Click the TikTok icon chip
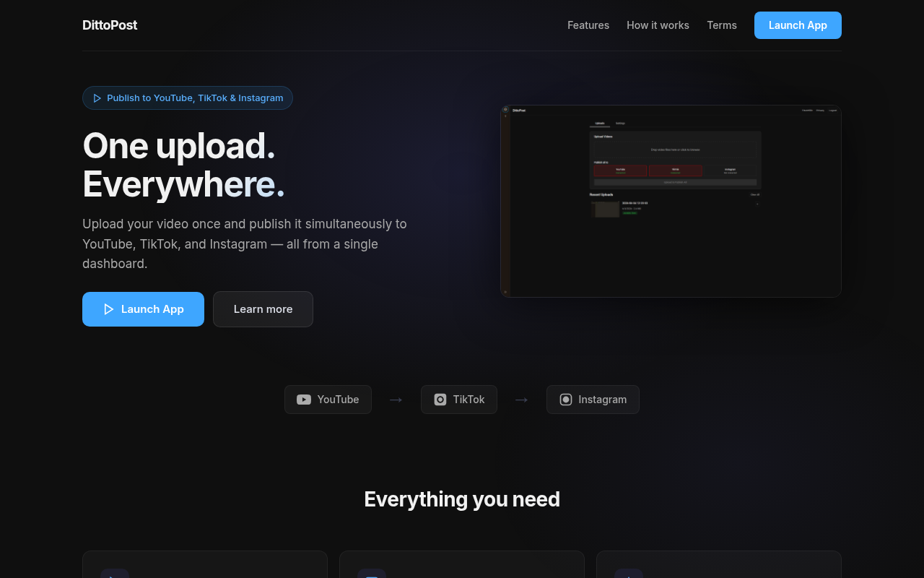 (459, 400)
